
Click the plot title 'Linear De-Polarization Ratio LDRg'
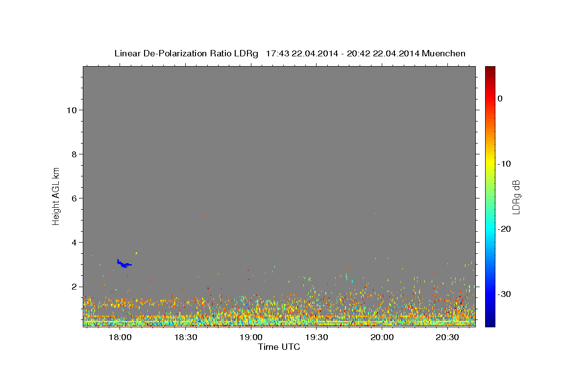point(186,53)
